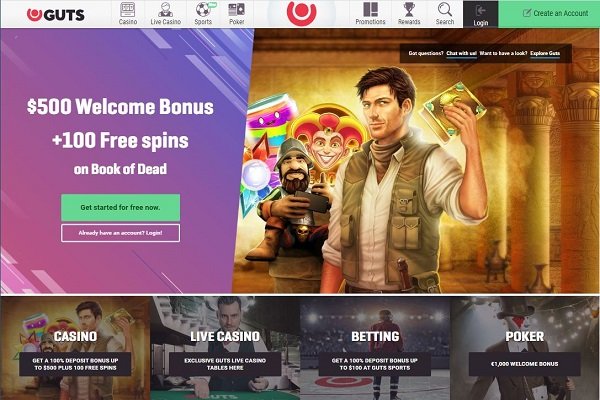Open the Casino slot machine icon
This screenshot has width=600, height=400.
127,9
